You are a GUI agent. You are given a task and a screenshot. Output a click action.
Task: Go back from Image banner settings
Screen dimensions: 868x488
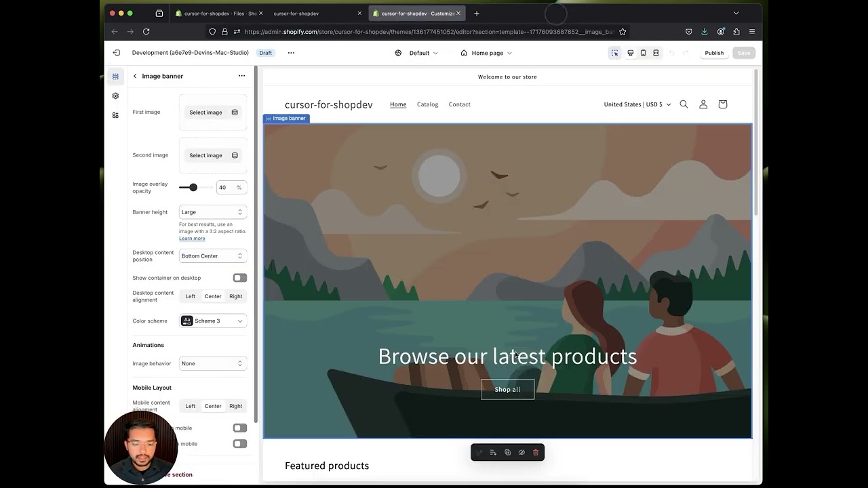(x=135, y=76)
